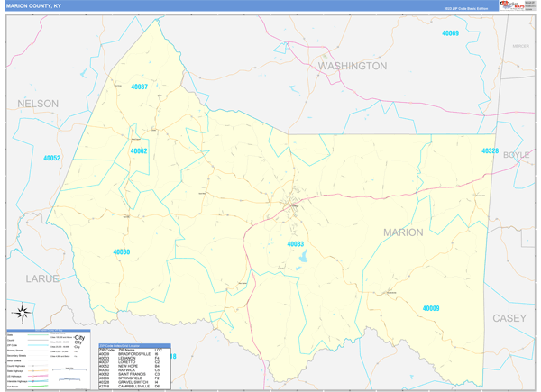Click the Lebanon city marker at map center

coord(294,205)
